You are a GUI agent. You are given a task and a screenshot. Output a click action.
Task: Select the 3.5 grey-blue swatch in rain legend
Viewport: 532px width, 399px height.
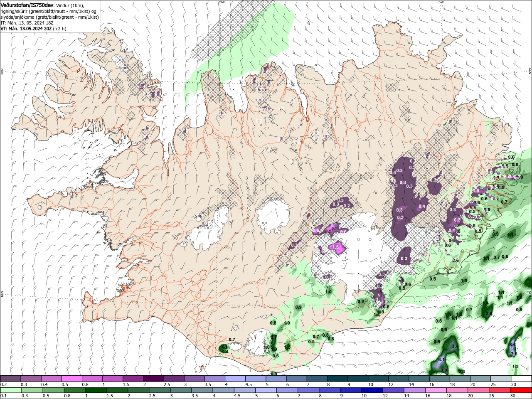[201, 390]
